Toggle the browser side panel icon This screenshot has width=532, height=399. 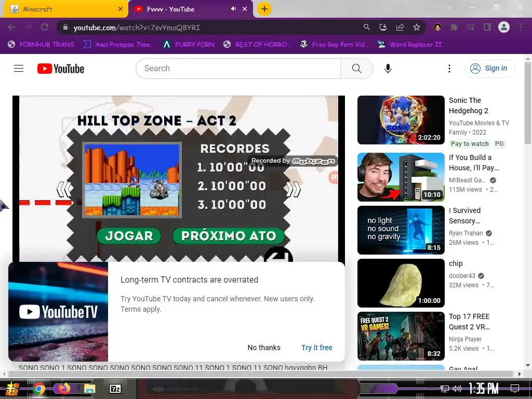(487, 27)
